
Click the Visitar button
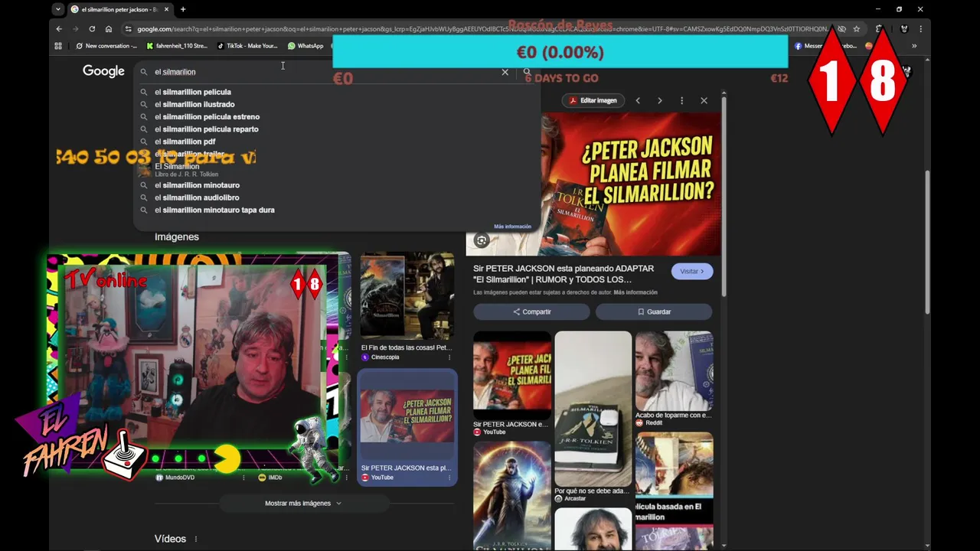tap(692, 271)
